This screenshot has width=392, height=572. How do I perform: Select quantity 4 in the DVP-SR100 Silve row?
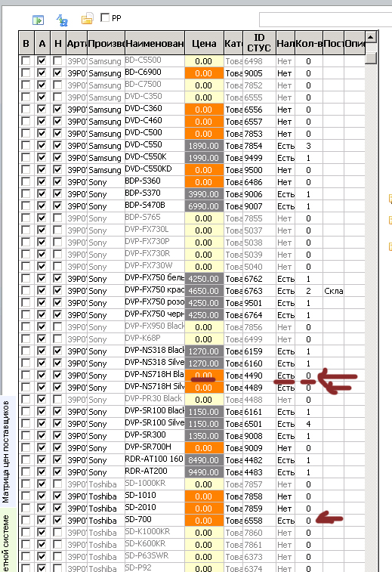(x=308, y=424)
